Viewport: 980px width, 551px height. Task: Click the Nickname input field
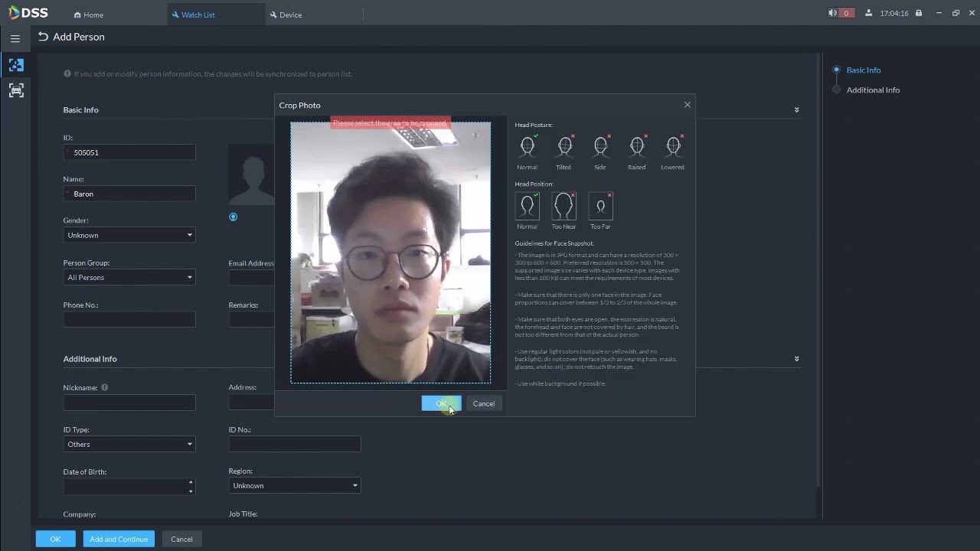pos(129,403)
